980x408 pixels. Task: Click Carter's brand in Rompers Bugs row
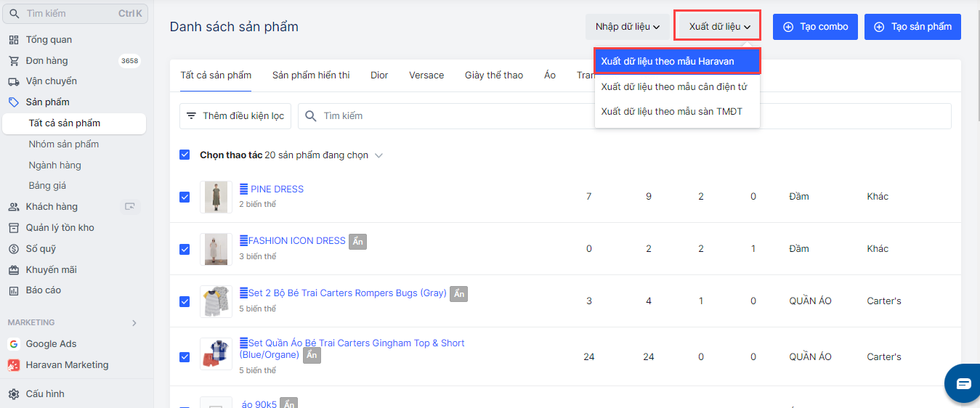pos(884,301)
